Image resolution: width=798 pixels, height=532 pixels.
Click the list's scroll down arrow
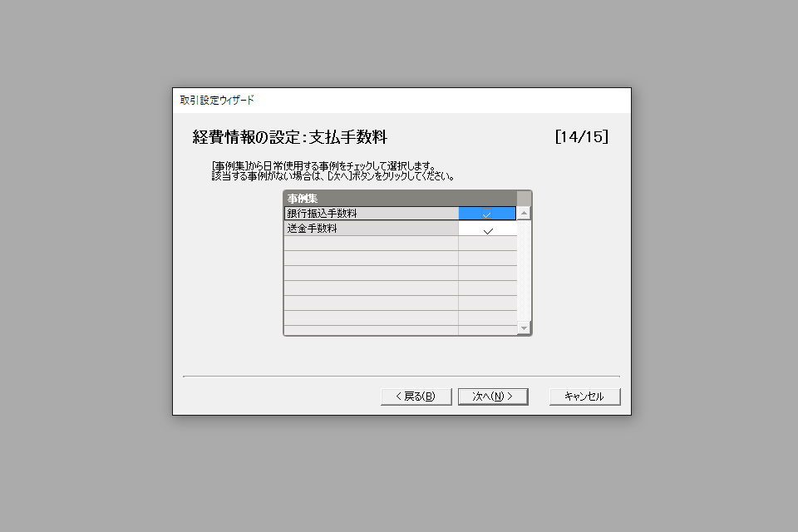(x=524, y=328)
